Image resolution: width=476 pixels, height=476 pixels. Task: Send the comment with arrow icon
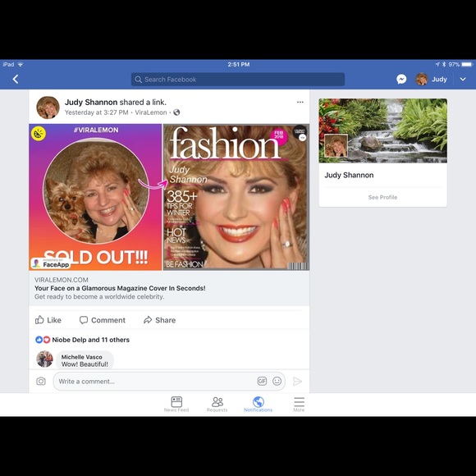click(x=297, y=382)
